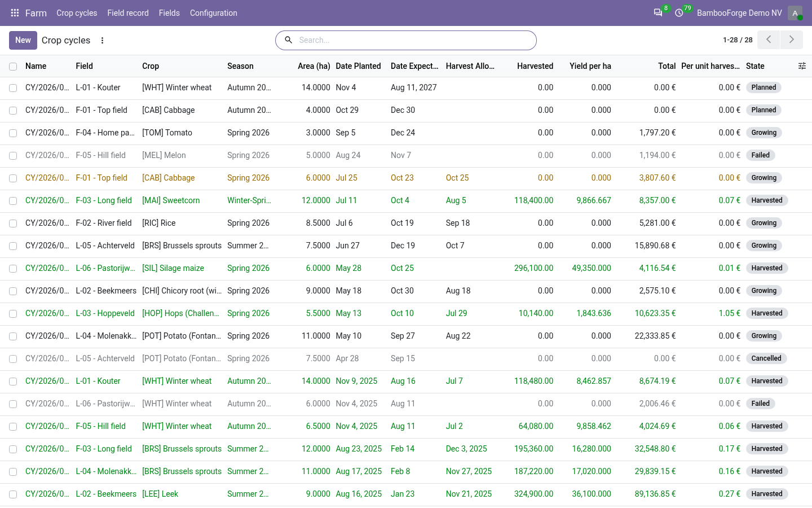
Task: Open the Crop cycles actions kebab menu
Action: point(102,40)
